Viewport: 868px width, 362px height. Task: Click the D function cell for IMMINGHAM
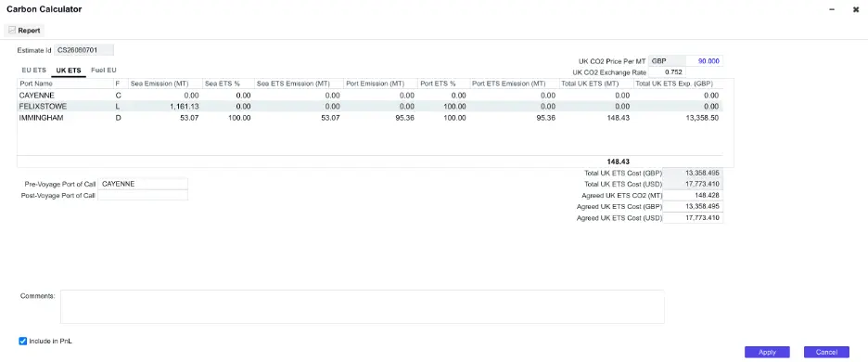pos(121,118)
